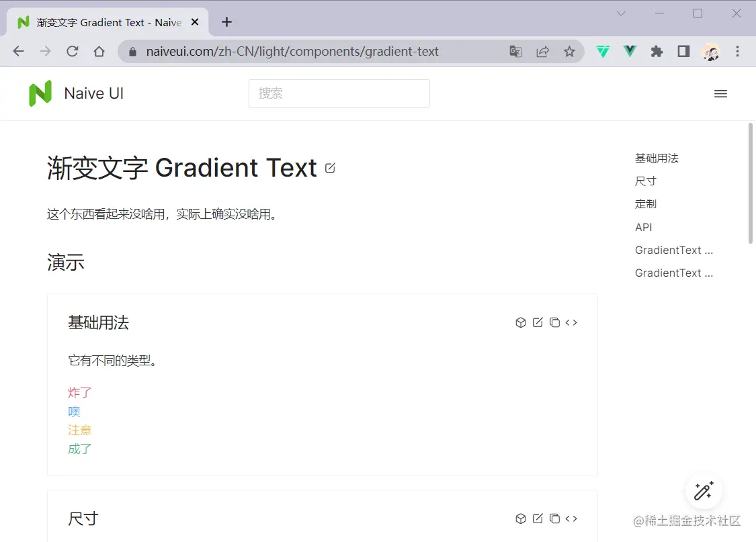Open the Vue devtools extension icon
Image resolution: width=756 pixels, height=542 pixels.
click(630, 51)
